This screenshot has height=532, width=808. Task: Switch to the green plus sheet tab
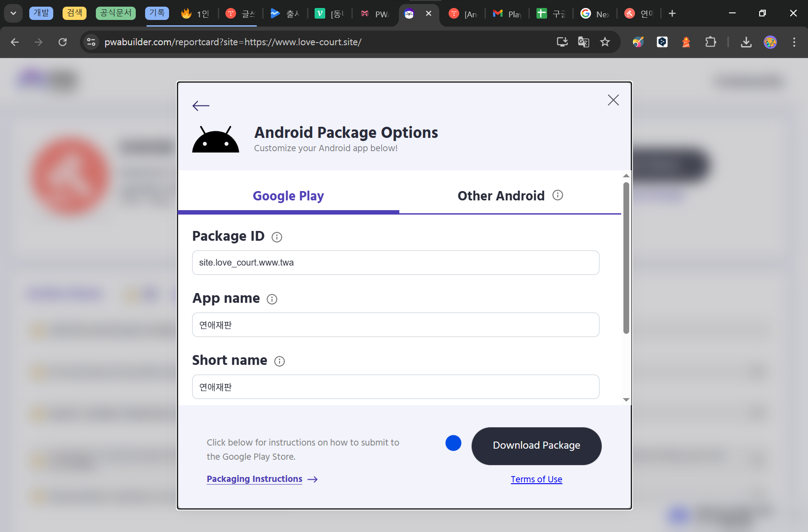[551, 14]
